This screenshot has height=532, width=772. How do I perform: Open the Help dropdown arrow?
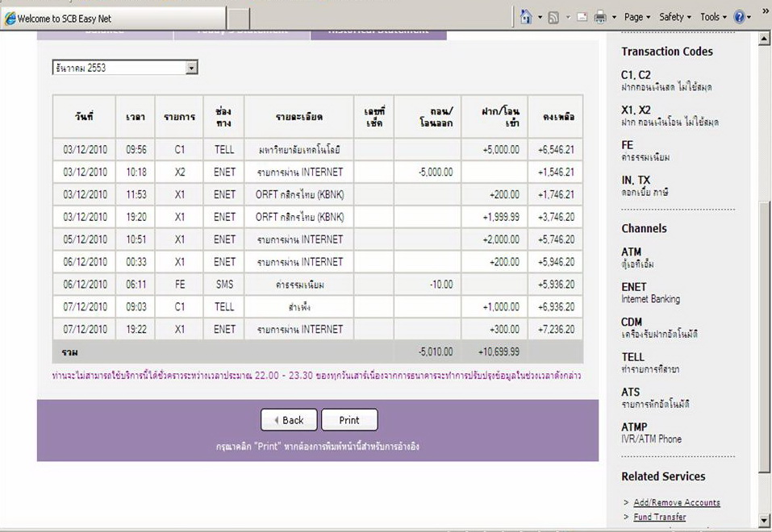click(749, 18)
